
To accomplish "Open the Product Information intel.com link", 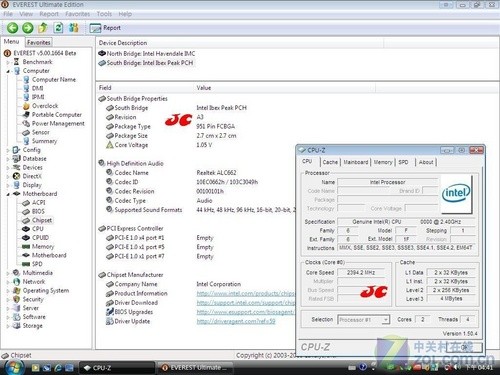I will point(246,294).
